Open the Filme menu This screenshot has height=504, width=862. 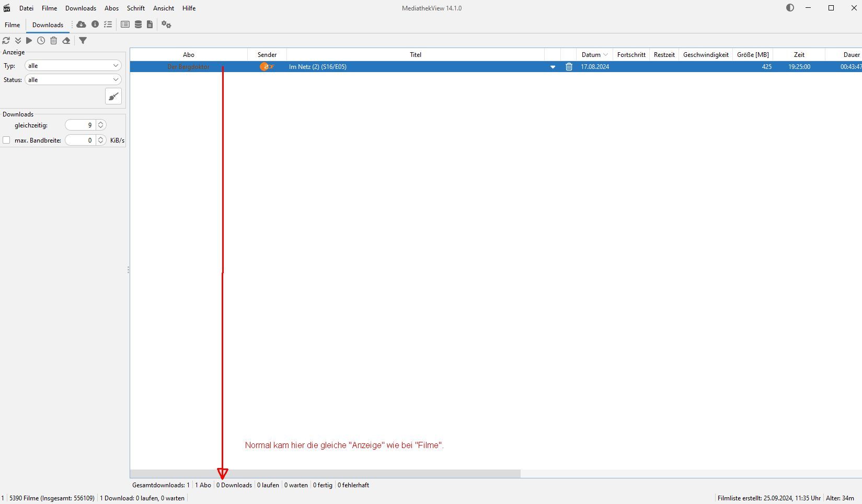(x=49, y=8)
